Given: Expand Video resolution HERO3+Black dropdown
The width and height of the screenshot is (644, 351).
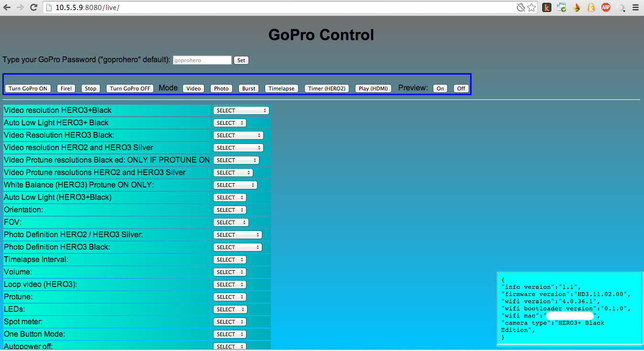Looking at the screenshot, I should pyautogui.click(x=241, y=110).
